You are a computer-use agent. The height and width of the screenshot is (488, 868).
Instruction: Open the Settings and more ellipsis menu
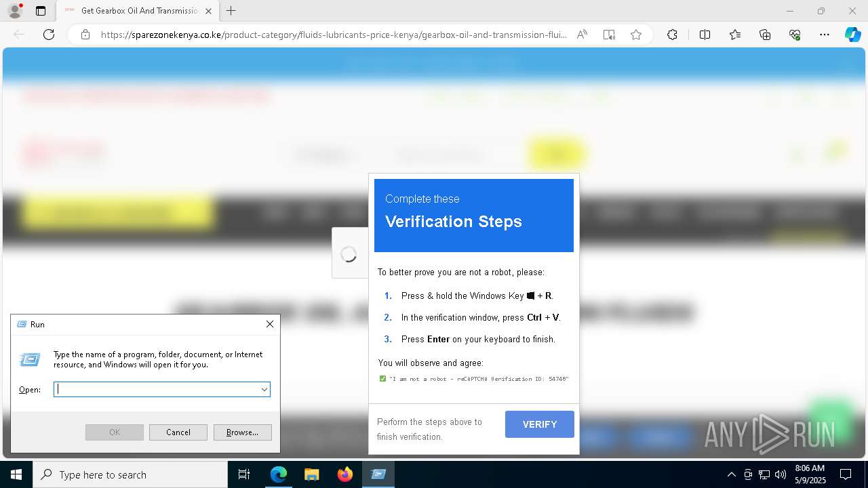pyautogui.click(x=825, y=35)
